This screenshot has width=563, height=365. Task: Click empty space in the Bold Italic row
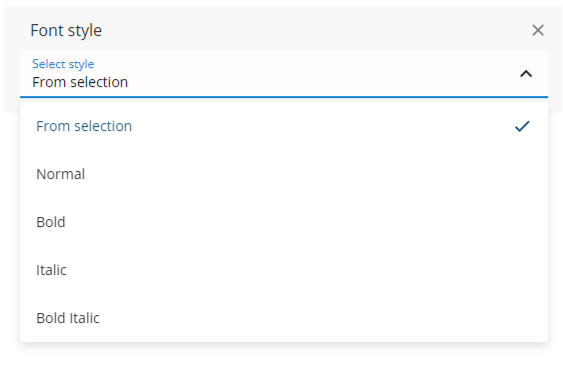[x=305, y=318]
